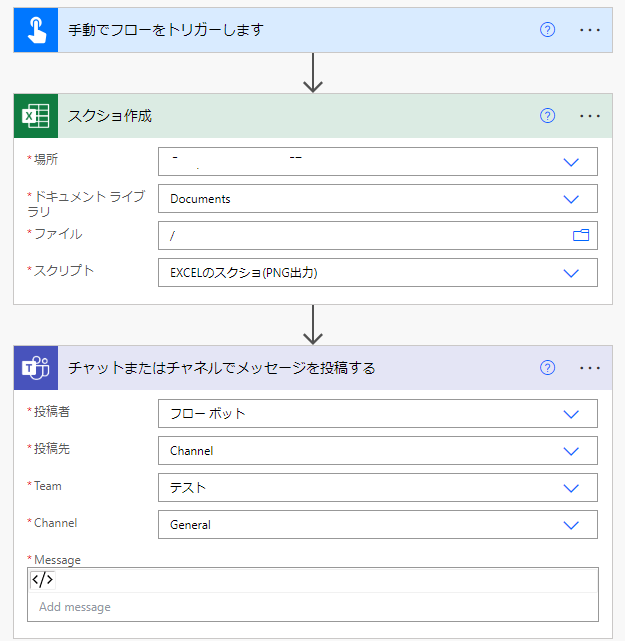The image size is (625, 641).
Task: Open more options for the Teams message action
Action: pyautogui.click(x=590, y=368)
